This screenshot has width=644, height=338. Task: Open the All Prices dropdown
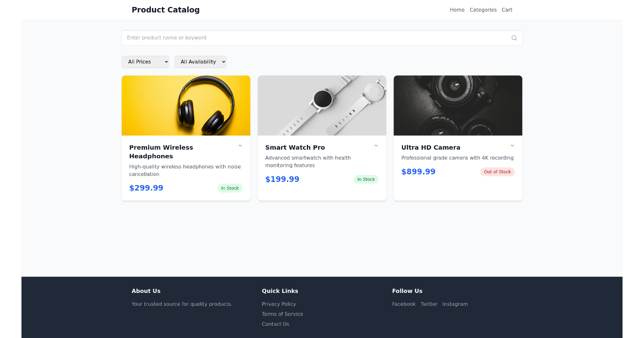click(145, 62)
